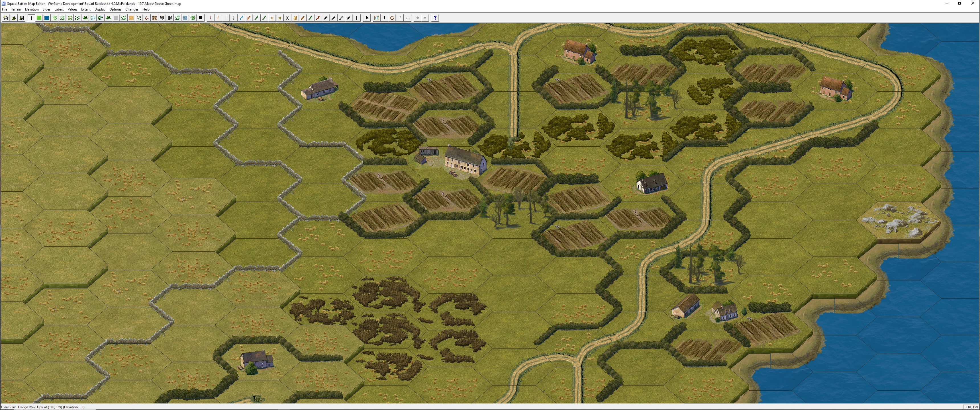
Task: Click the jump map icon in toolbar
Action: point(376,18)
